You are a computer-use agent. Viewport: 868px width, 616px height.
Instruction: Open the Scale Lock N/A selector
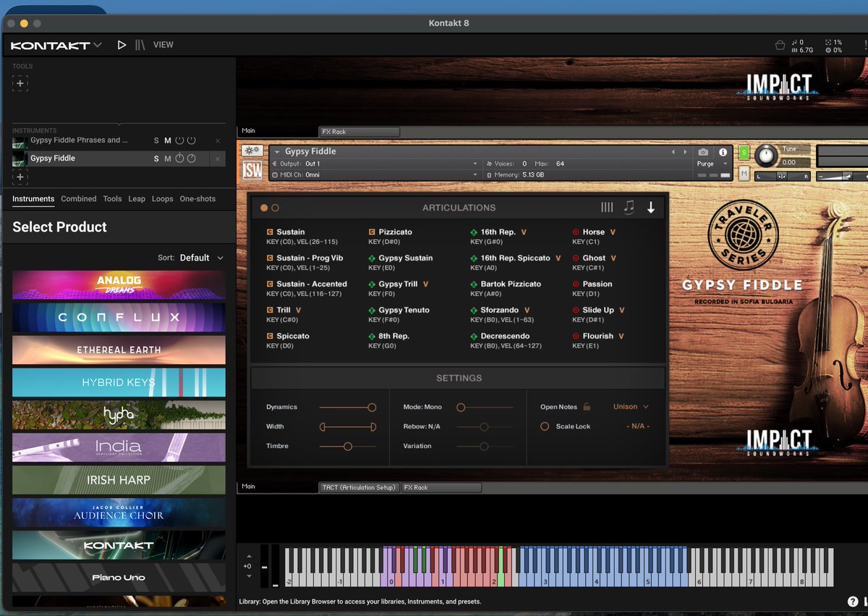(637, 426)
